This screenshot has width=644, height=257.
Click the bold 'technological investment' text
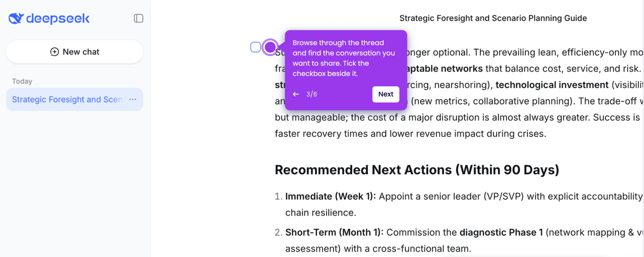pos(552,85)
